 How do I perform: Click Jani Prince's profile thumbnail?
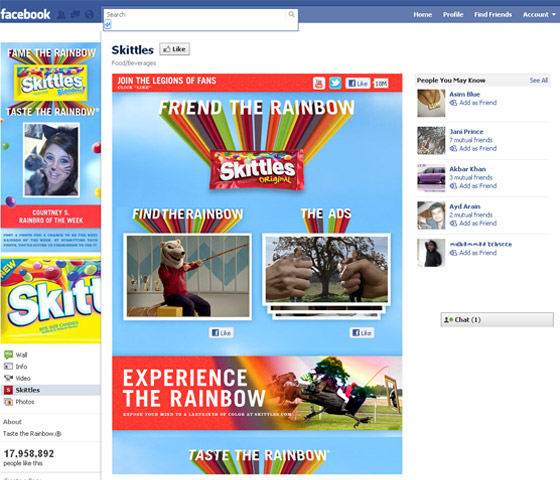[431, 141]
